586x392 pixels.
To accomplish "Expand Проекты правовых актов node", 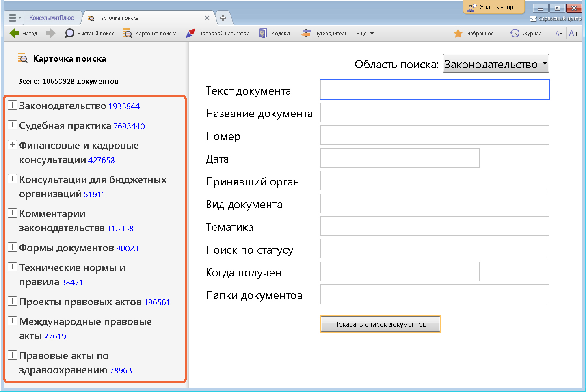I will 13,301.
